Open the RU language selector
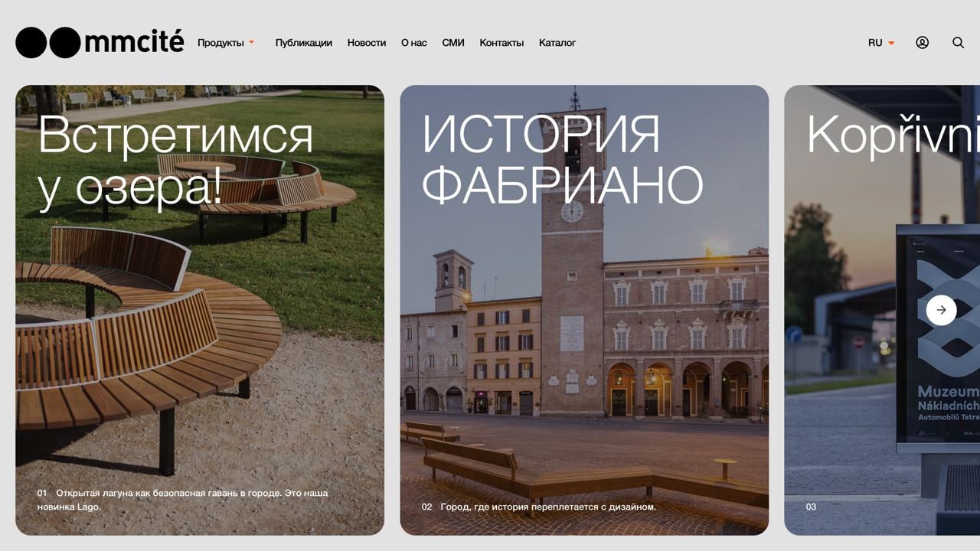This screenshot has width=980, height=551. [x=881, y=43]
